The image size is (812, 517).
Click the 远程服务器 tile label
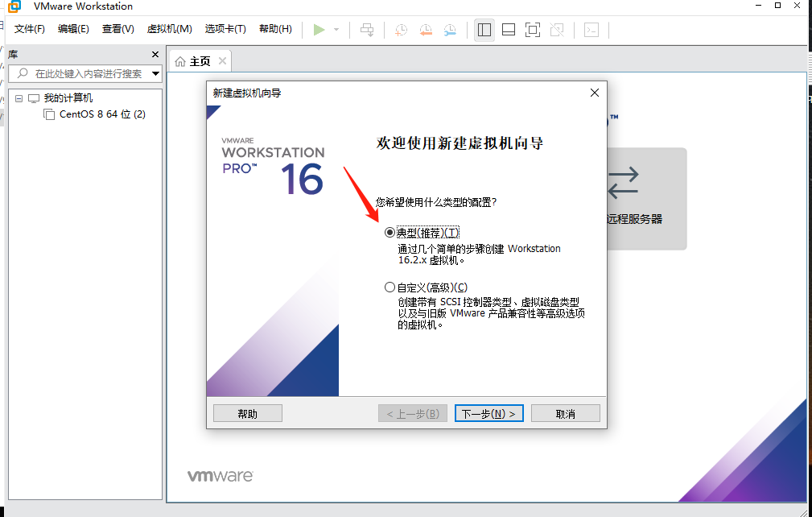pos(634,219)
